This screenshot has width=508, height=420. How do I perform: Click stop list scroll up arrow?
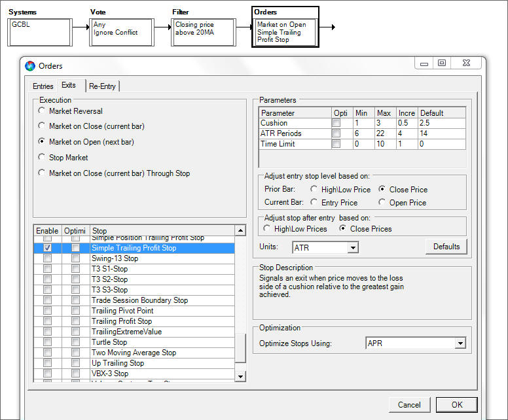[x=240, y=230]
